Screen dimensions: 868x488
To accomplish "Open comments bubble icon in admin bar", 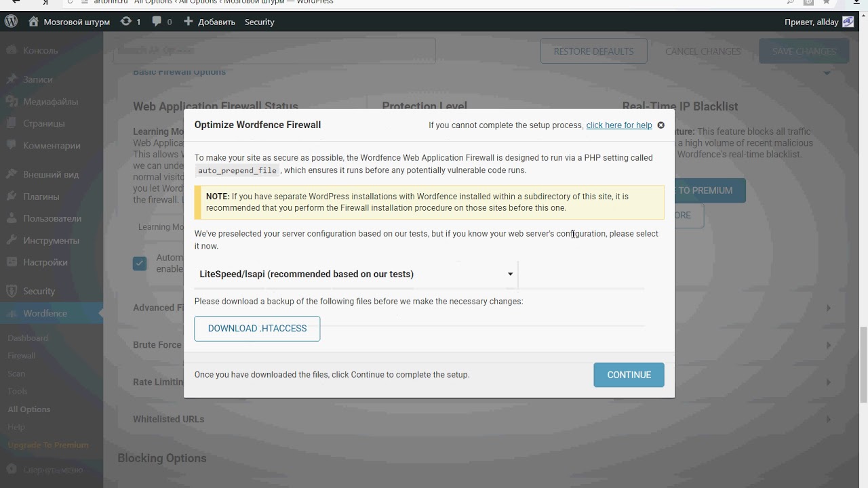I will click(x=157, y=22).
